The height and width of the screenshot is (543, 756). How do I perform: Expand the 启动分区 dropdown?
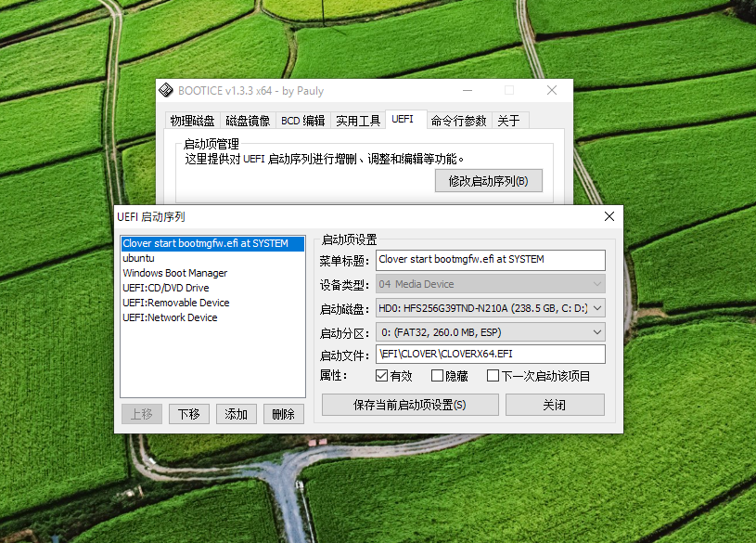point(491,332)
